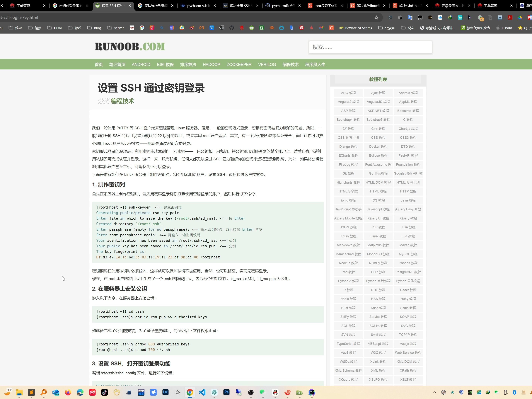Screen dimensions: 532x399
Task: Open the Douban bookmark icon
Action: [261, 28]
